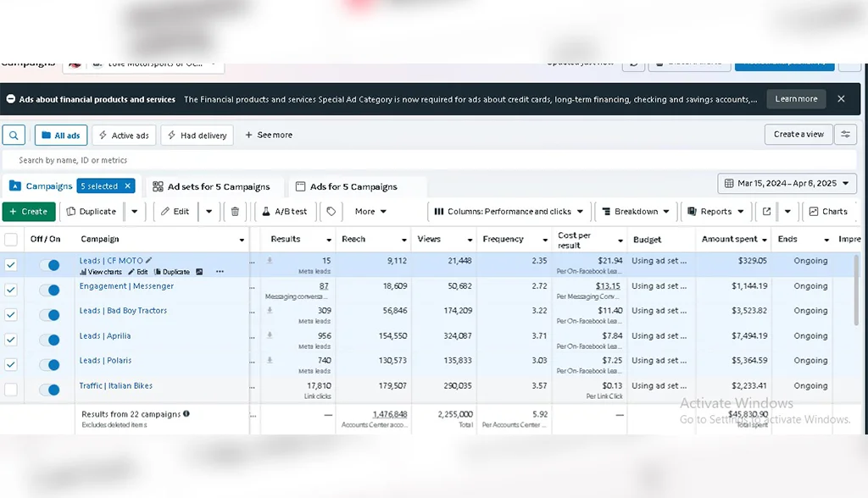The image size is (868, 498).
Task: Check the Traffic | Italian Bikes checkbox
Action: 11,390
